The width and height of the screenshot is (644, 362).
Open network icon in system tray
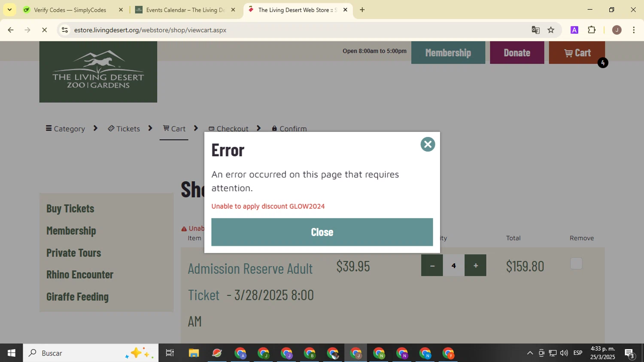coord(553,353)
